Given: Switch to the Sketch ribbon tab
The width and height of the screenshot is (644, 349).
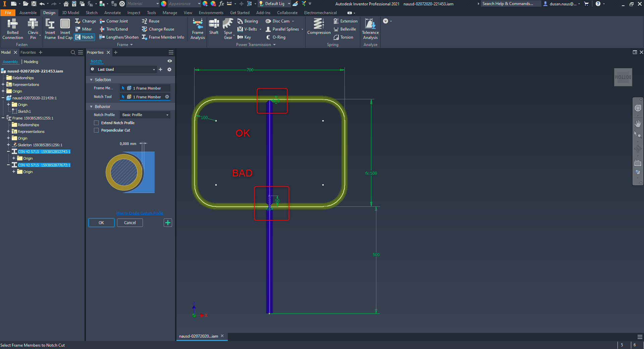Looking at the screenshot, I should (x=92, y=13).
